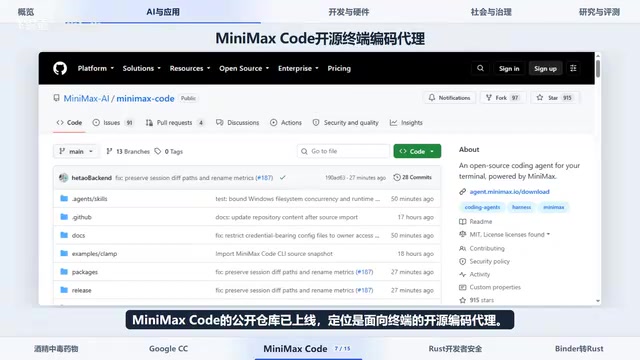Click Pricing in the GitHub header
This screenshot has width=640, height=360.
[x=339, y=68]
